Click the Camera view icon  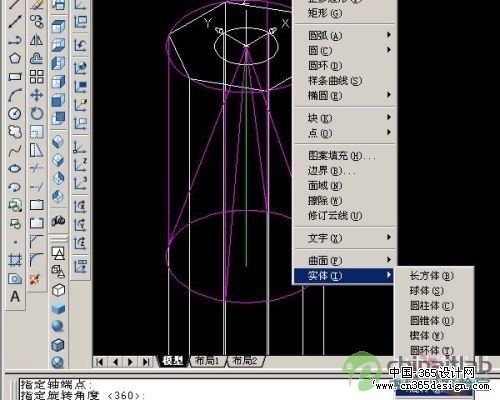58,220
